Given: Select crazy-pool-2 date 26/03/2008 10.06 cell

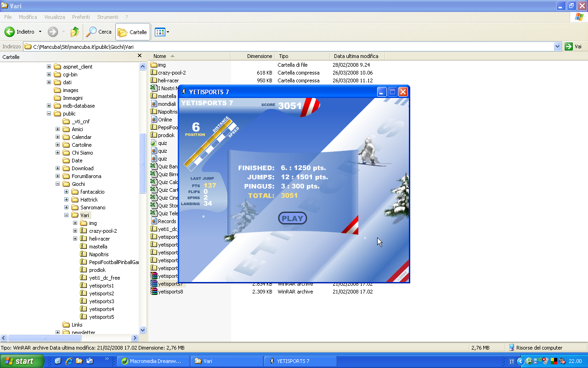Looking at the screenshot, I should [353, 73].
